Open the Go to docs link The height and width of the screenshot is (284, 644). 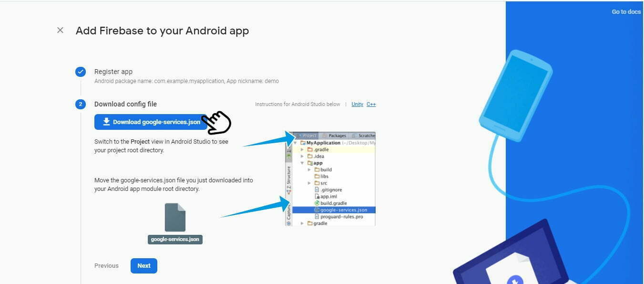tap(626, 12)
